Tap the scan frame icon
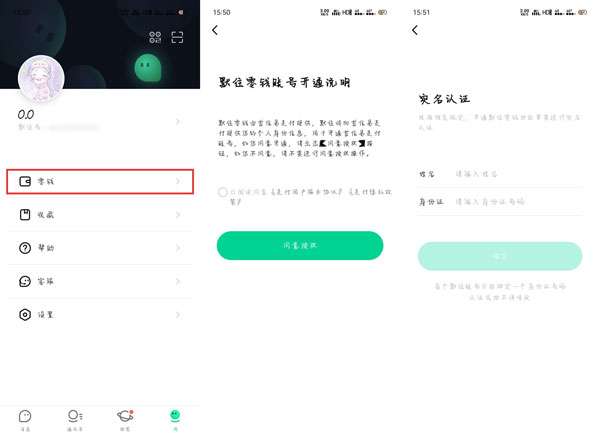The image size is (600, 433). 177,37
